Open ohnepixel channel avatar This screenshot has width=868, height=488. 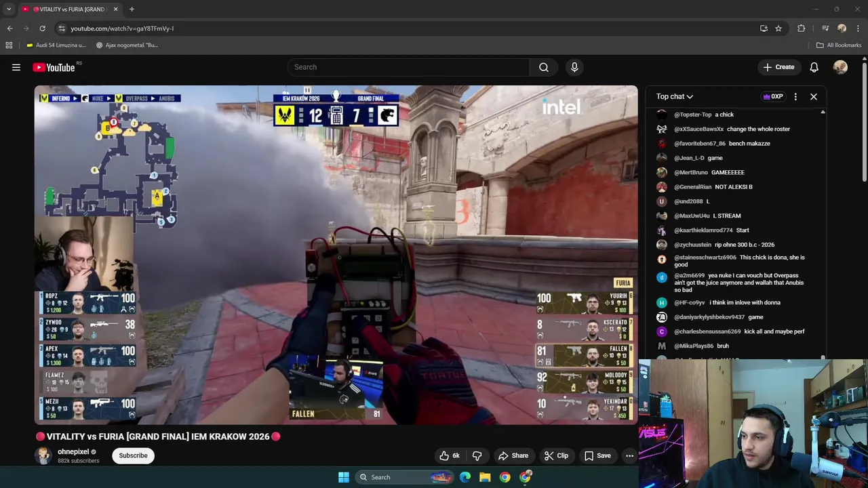pos(43,455)
